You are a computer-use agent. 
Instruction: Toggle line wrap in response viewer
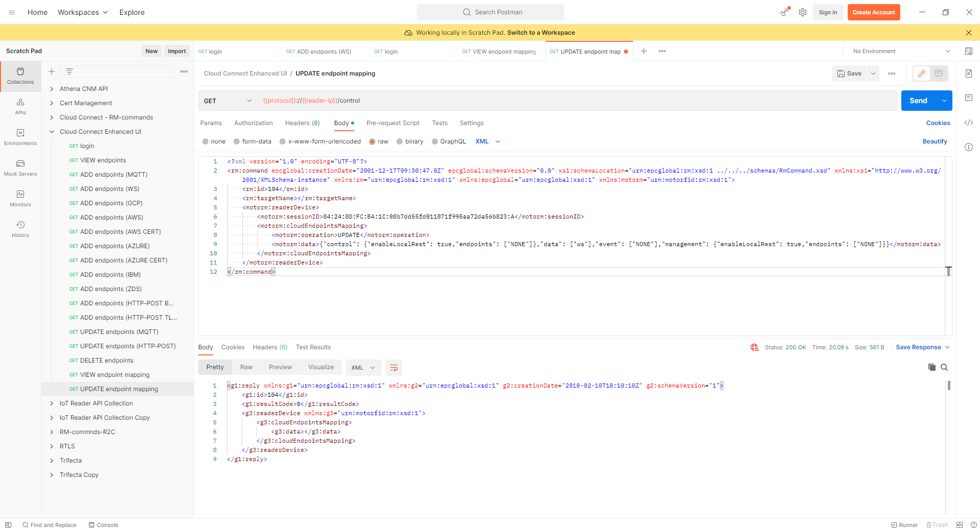(394, 368)
